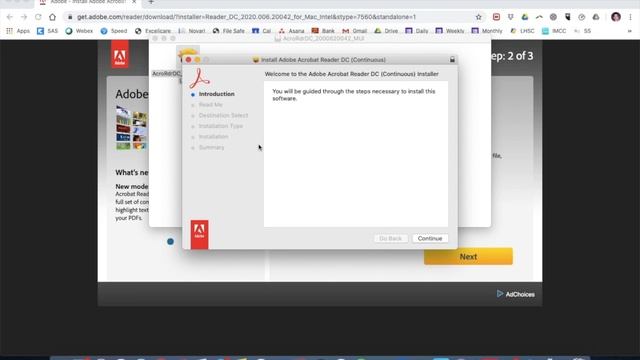
Task: Click the red square extension icon in toolbar
Action: point(496,17)
